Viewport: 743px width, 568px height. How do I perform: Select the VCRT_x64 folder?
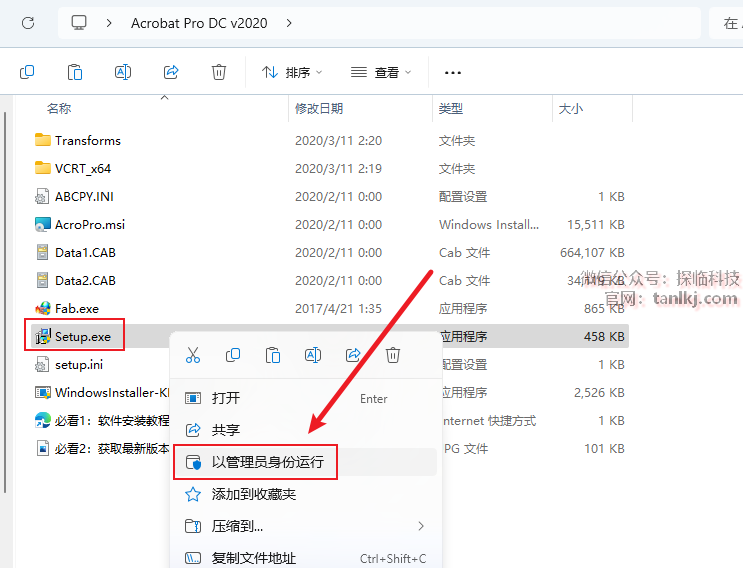[x=83, y=169]
